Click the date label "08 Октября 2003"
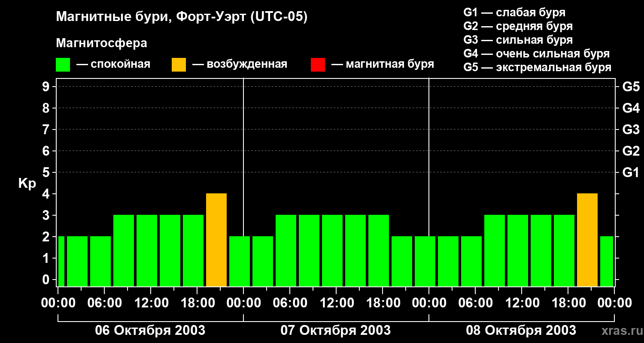 point(521,331)
